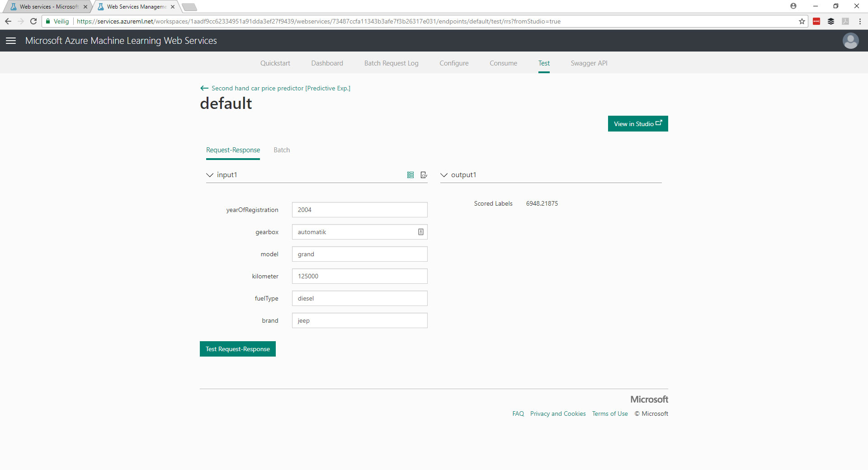This screenshot has width=868, height=470.
Task: Click the Test Request-Response button
Action: 238,349
